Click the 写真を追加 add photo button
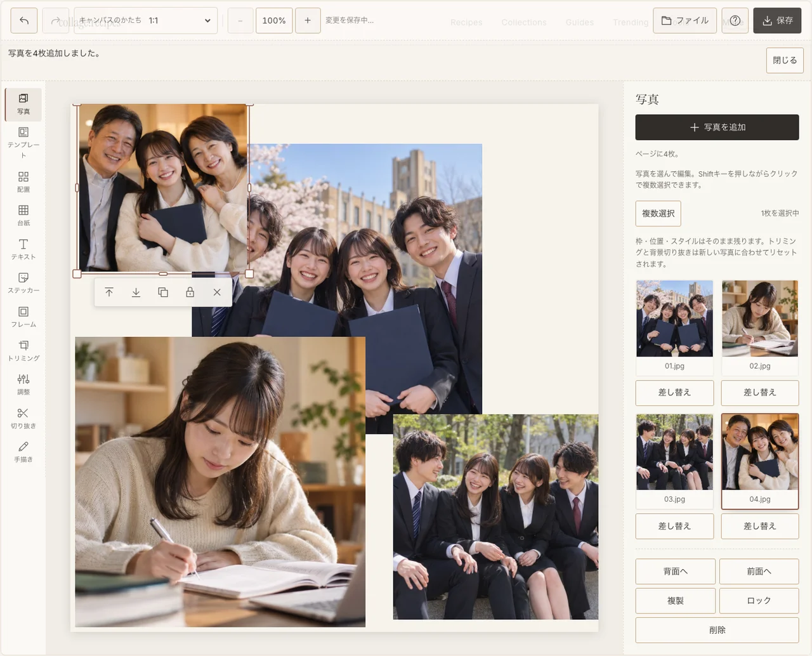 (717, 128)
